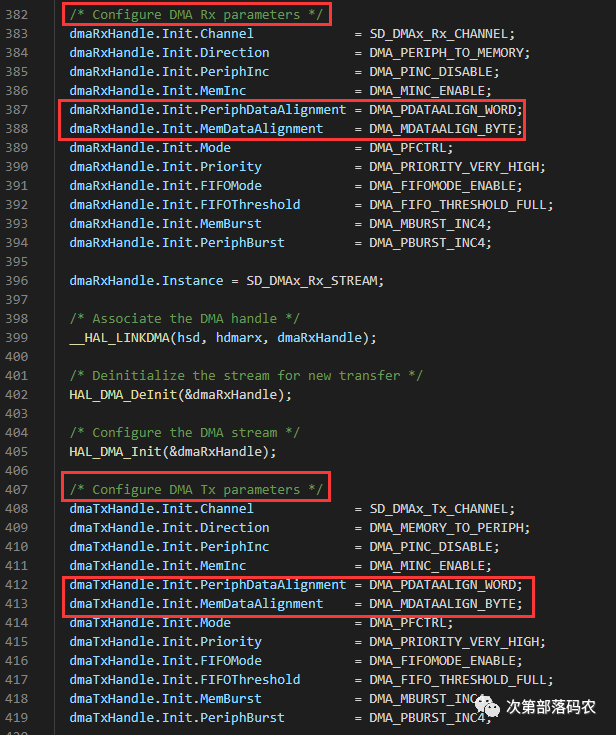Click DMA_MBURST_INC4 on line 393
Screen dimensions: 616x735
point(428,224)
